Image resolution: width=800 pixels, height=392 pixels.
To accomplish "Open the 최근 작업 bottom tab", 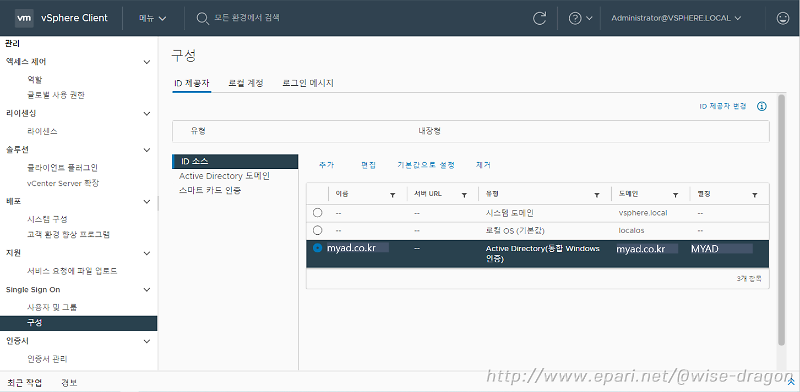I will click(x=25, y=382).
